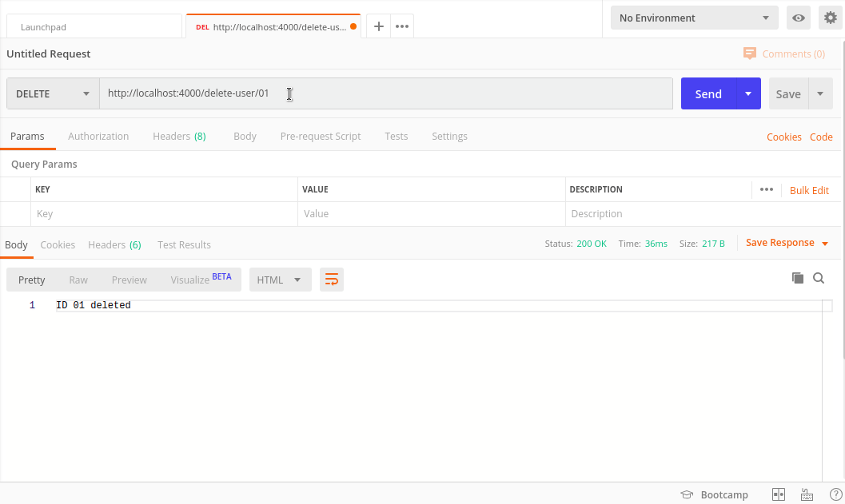Expand Save button dropdown arrow
The width and height of the screenshot is (845, 504).
point(820,93)
